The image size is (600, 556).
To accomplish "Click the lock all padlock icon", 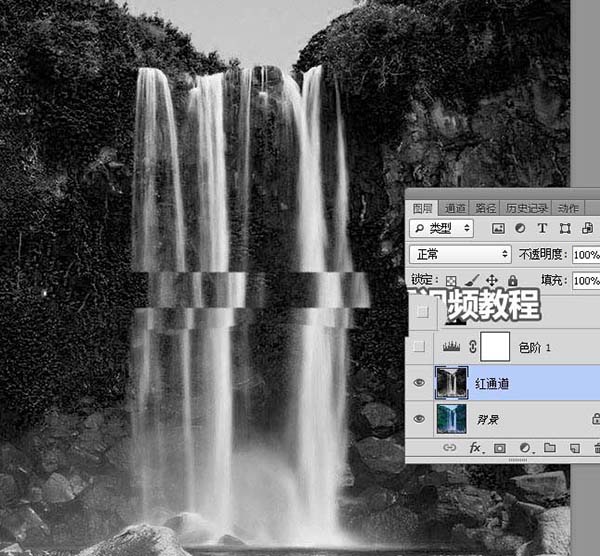I will click(512, 282).
